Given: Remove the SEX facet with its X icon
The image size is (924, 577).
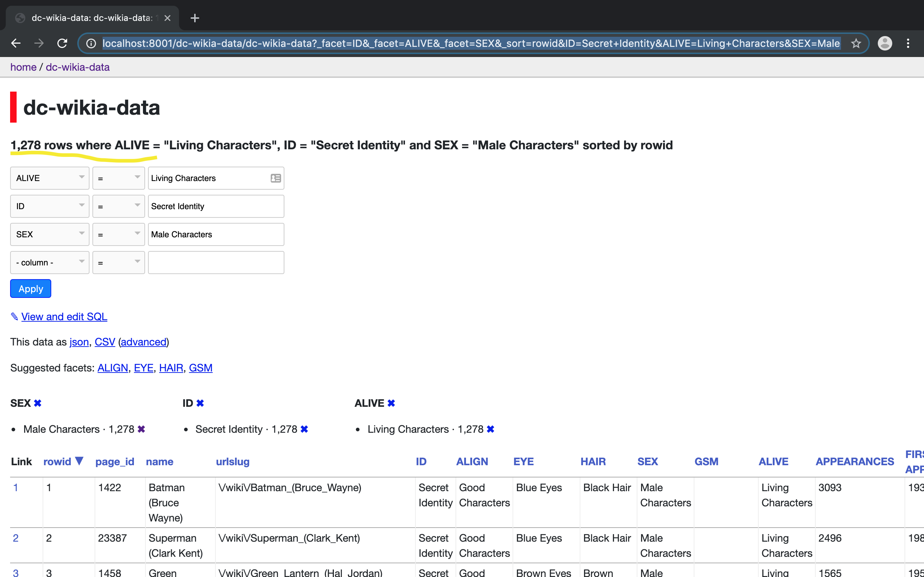Looking at the screenshot, I should (x=38, y=403).
